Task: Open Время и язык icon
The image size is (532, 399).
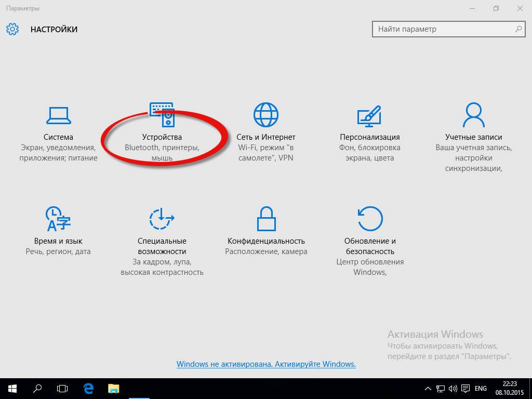Action: point(58,218)
